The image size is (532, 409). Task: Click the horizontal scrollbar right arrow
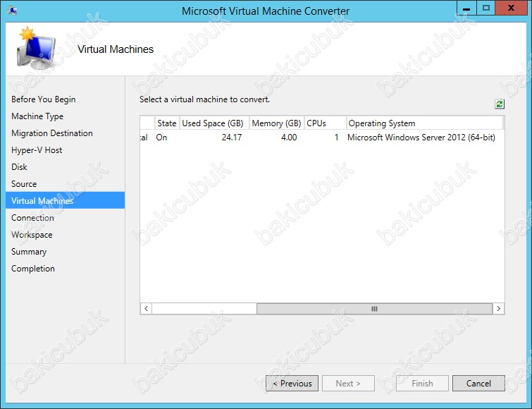pyautogui.click(x=498, y=309)
